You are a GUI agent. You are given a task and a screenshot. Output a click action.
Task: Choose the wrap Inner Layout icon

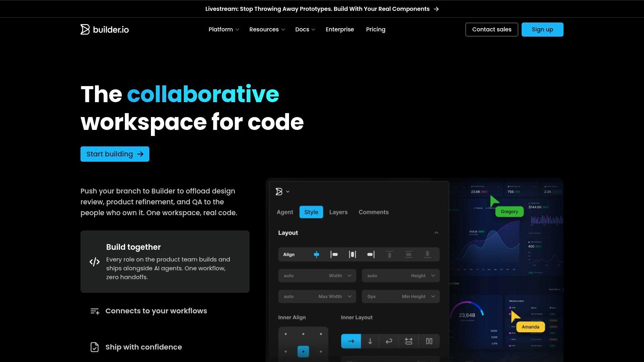click(389, 341)
